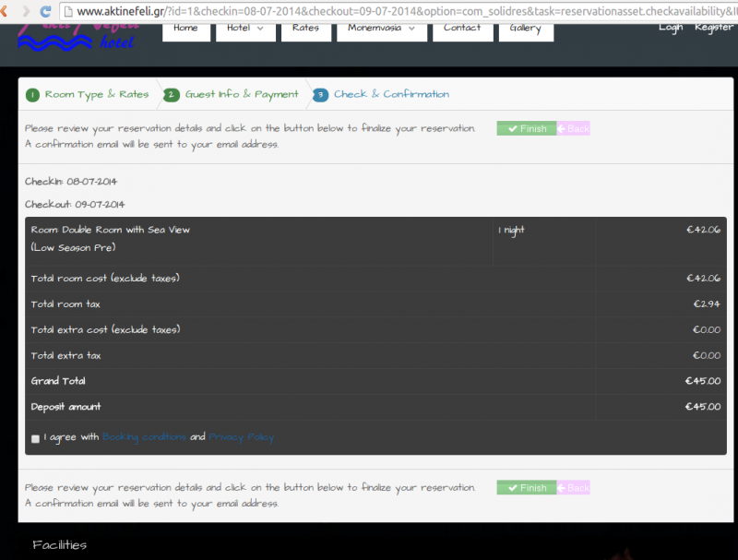
Task: Go to the Gallery menu item
Action: (525, 28)
